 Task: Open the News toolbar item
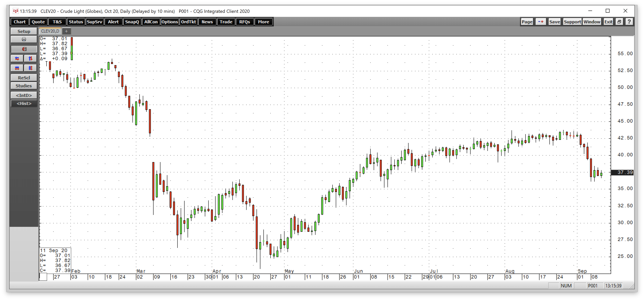pyautogui.click(x=207, y=22)
